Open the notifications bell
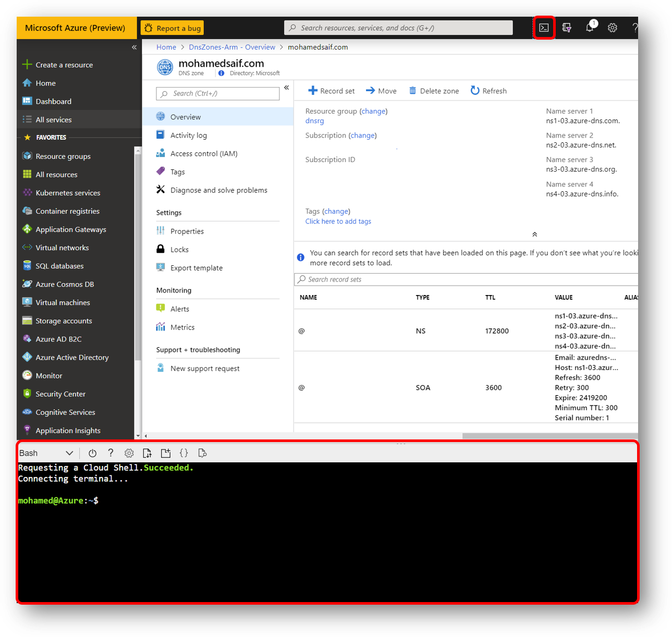This screenshot has height=637, width=672. coord(590,27)
